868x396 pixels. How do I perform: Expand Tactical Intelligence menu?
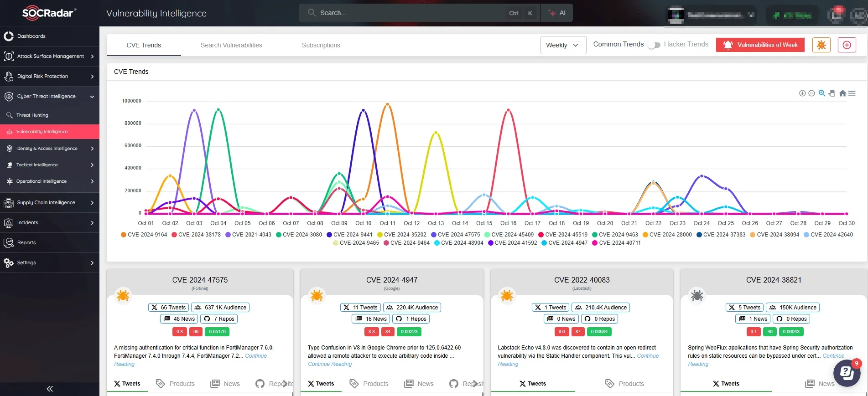pyautogui.click(x=49, y=165)
